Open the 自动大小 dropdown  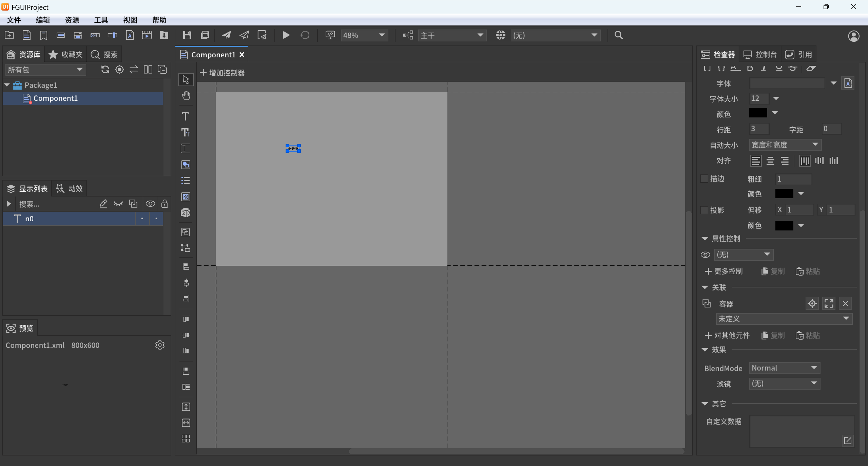pyautogui.click(x=785, y=145)
